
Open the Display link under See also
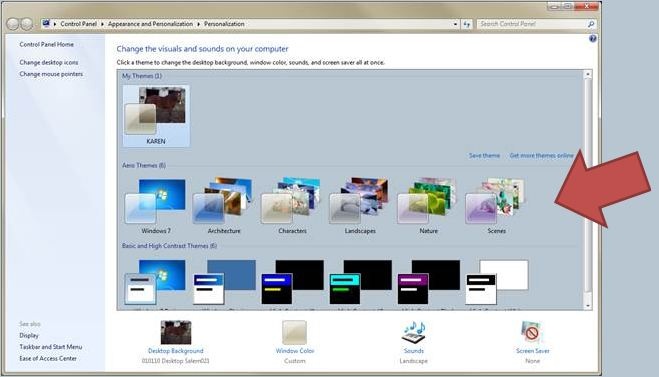click(29, 335)
